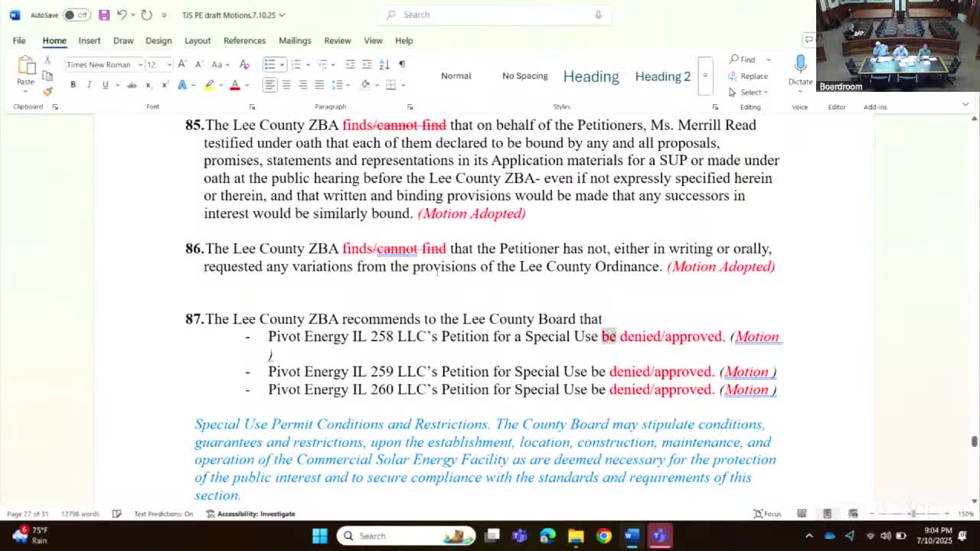This screenshot has height=551, width=980.
Task: Open the spelling proofing status icon
Action: 116,514
